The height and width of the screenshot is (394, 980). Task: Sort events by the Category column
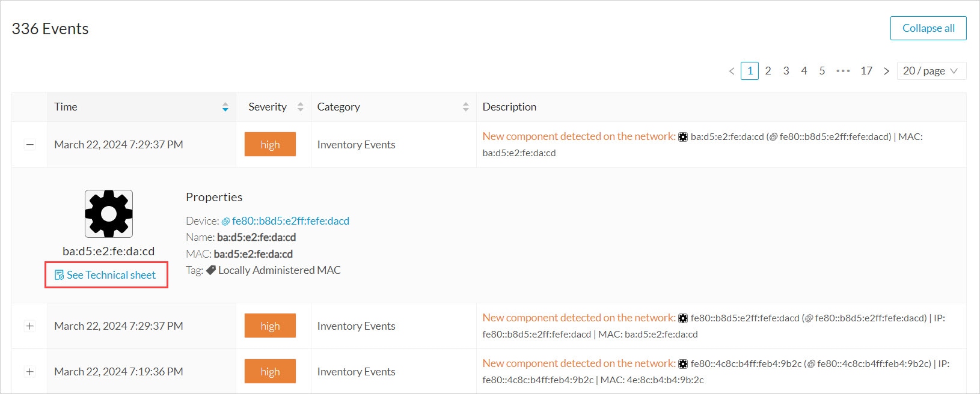tap(465, 107)
